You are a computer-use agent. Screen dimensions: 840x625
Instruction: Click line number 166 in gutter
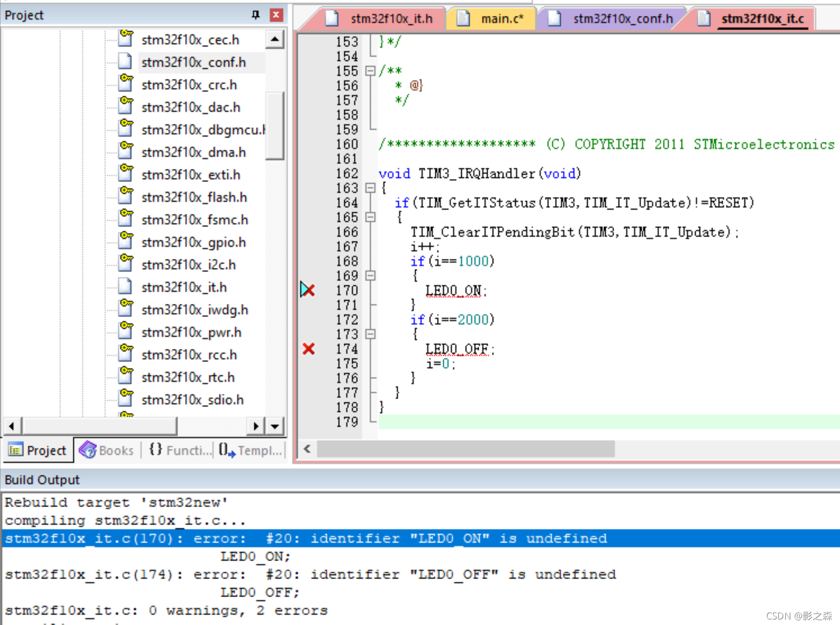pyautogui.click(x=347, y=232)
